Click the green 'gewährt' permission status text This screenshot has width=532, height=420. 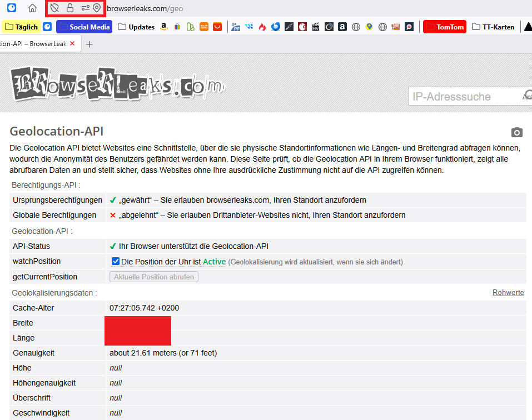[135, 200]
